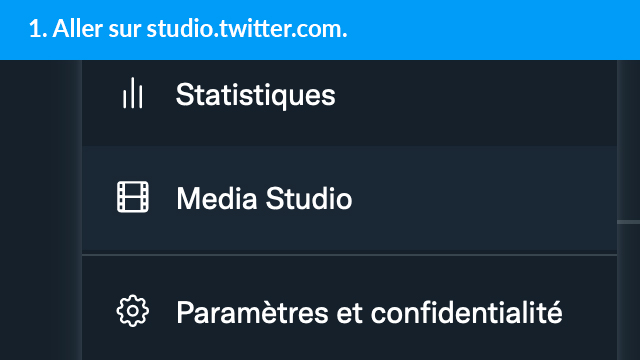Click the Media Studio film strip icon
Viewport: 640px width, 360px height.
click(x=133, y=197)
